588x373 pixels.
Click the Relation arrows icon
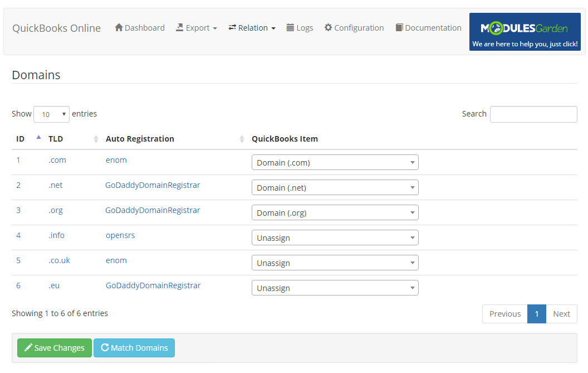[233, 27]
